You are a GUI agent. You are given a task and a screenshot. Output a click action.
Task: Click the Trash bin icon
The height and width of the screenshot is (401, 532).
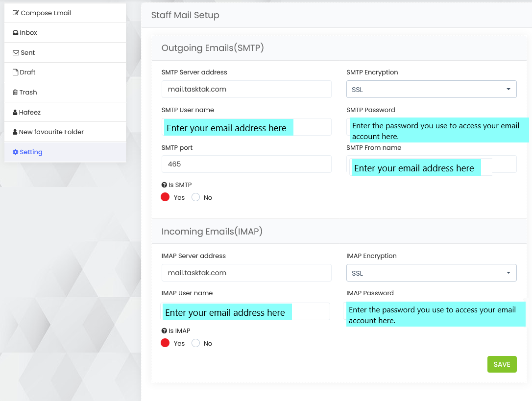[x=15, y=93]
